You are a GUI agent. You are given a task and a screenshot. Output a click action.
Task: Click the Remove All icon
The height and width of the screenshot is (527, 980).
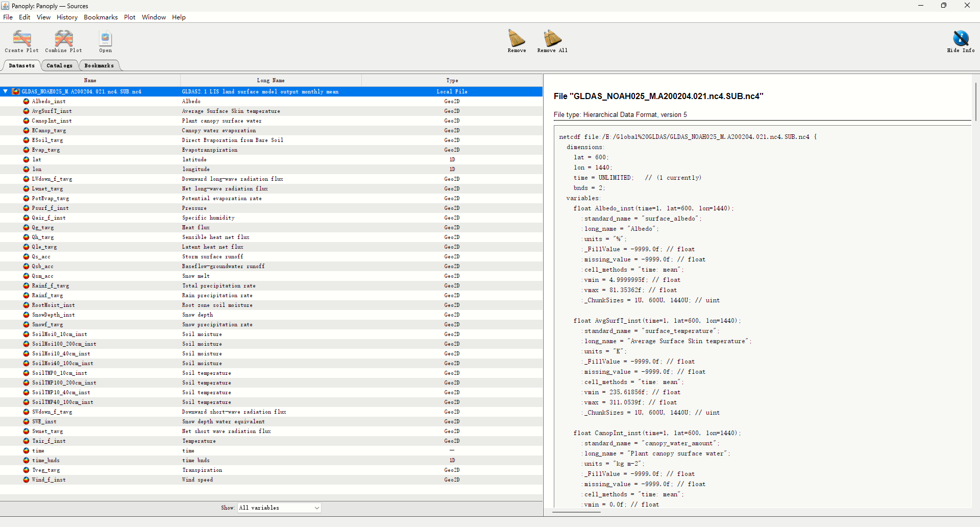tap(552, 41)
